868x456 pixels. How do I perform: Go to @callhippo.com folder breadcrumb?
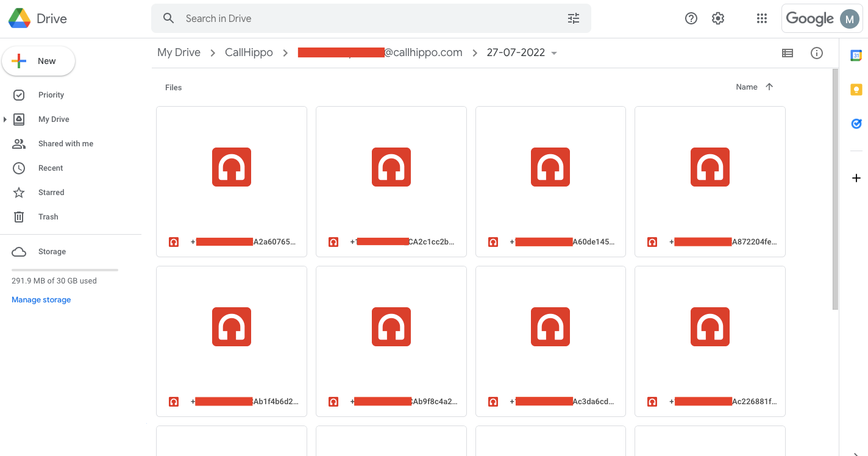[380, 52]
